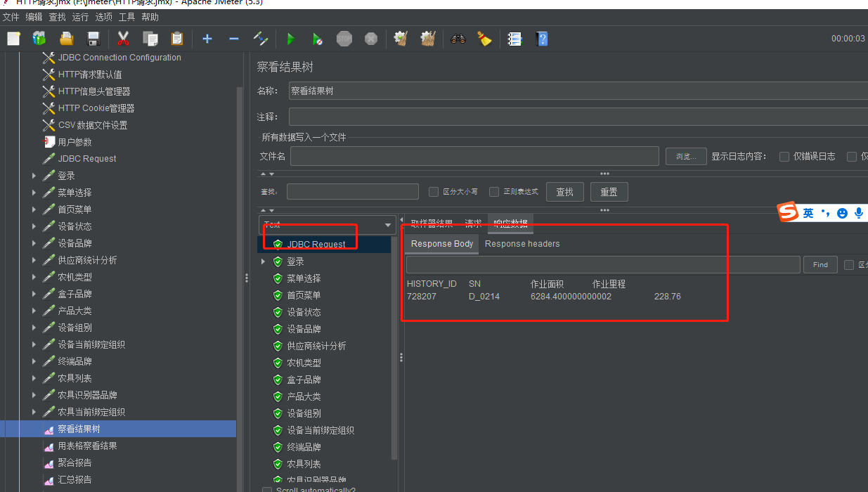Open the 编辑 menu
The width and height of the screenshot is (868, 492).
34,17
